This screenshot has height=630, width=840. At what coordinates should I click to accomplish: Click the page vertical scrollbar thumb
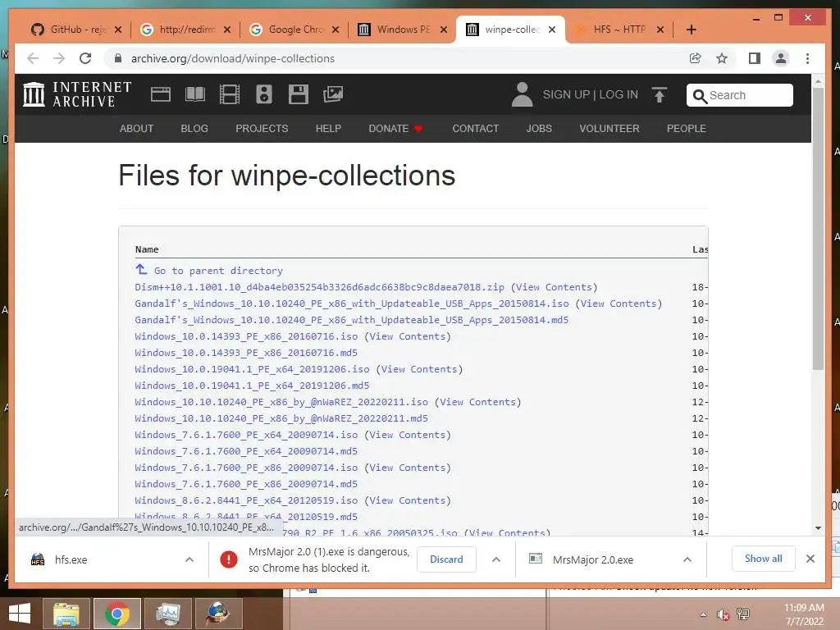[818, 229]
